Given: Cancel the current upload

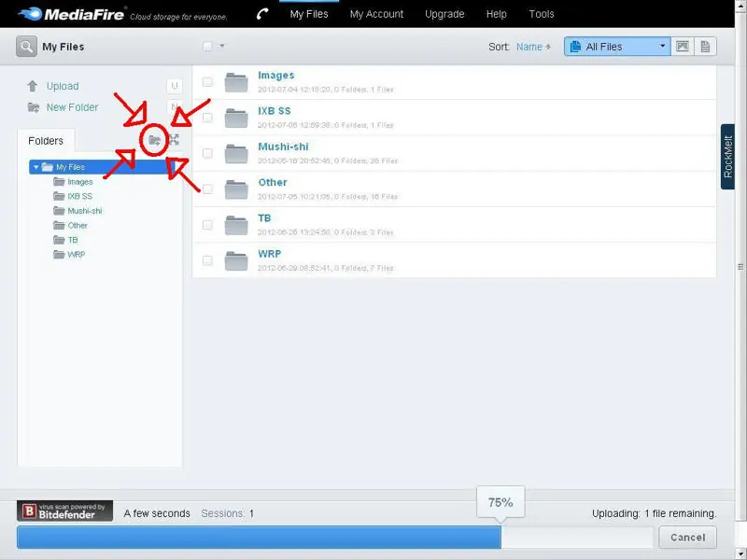Looking at the screenshot, I should click(687, 538).
